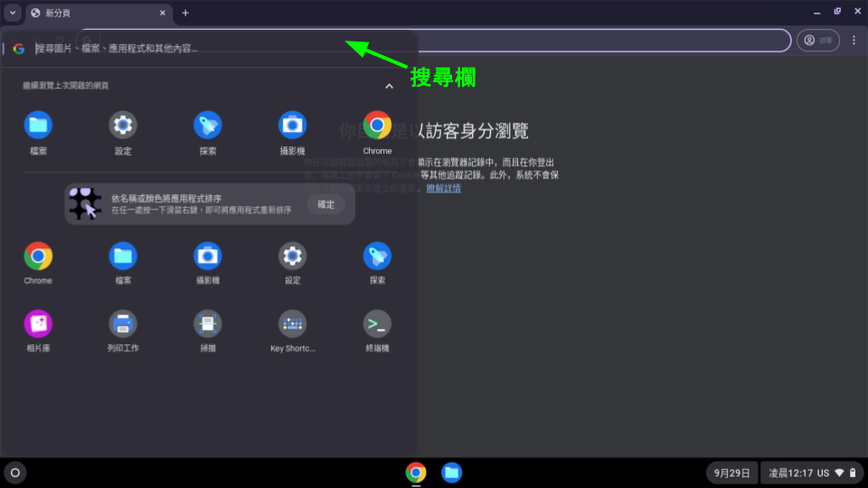This screenshot has height=488, width=868.
Task: Open 設定 in the recent apps row
Action: (x=123, y=126)
